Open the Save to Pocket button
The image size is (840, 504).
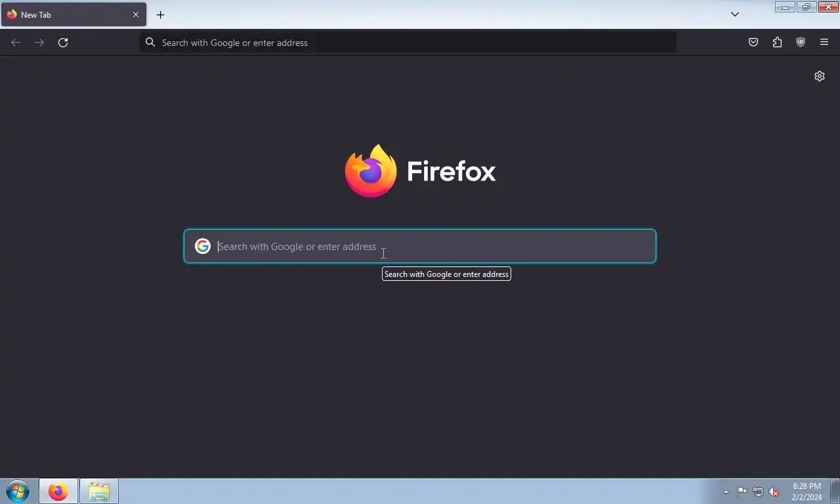(753, 43)
